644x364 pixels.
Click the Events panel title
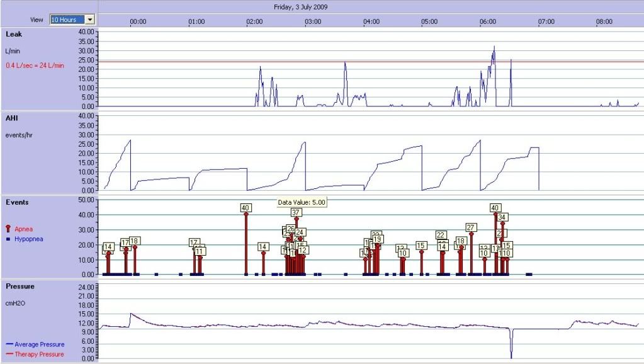coord(16,202)
